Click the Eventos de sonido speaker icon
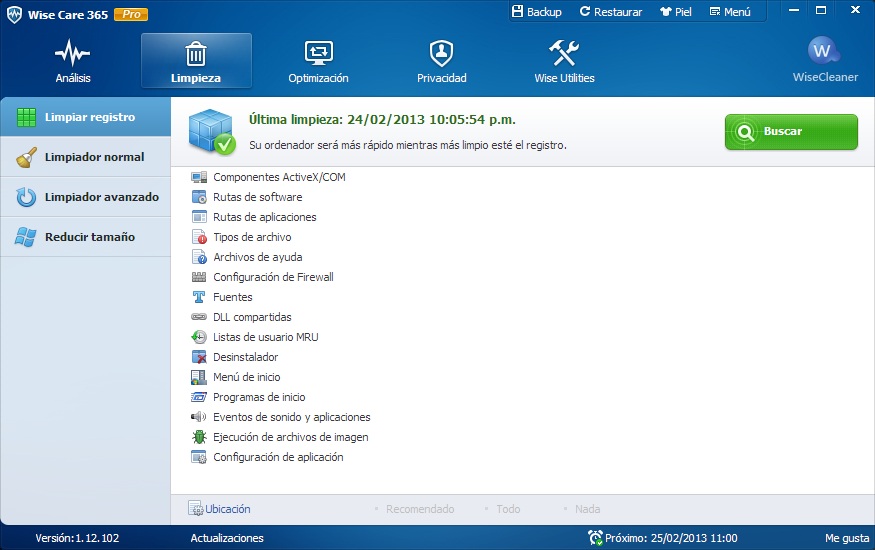 click(x=199, y=417)
